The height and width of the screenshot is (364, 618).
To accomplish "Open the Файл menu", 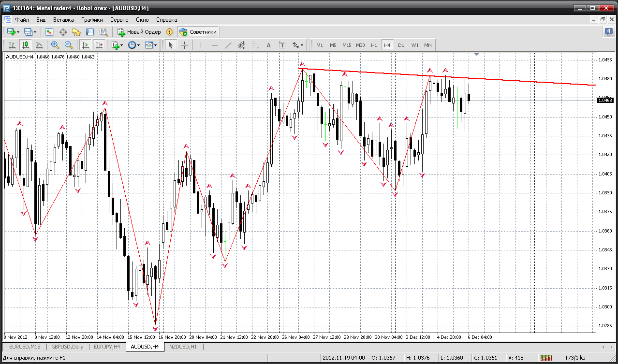I will click(x=22, y=20).
